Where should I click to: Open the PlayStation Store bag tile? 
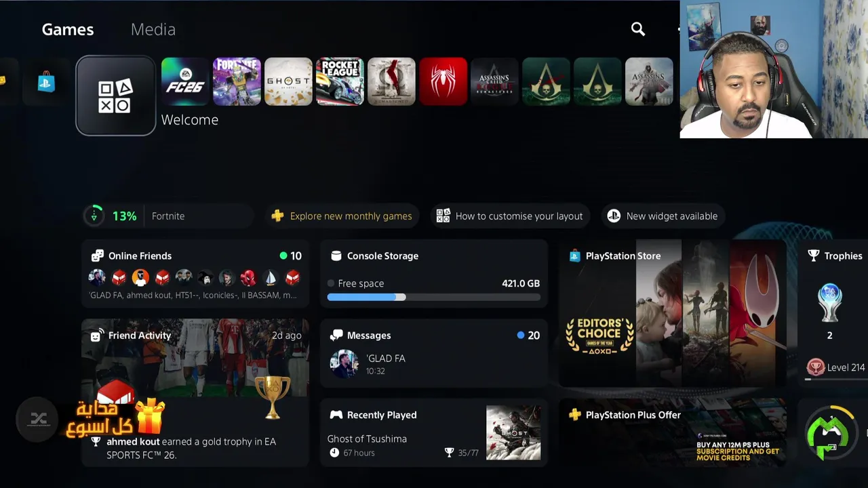46,81
